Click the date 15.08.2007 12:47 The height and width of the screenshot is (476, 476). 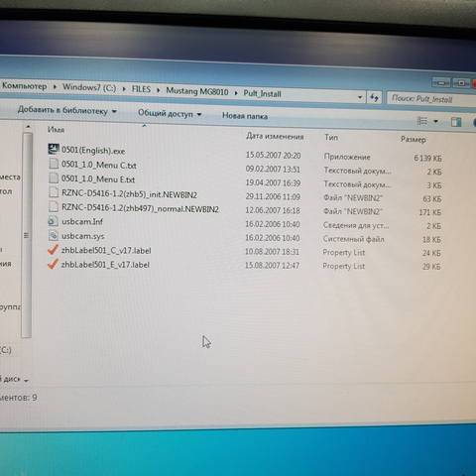[x=272, y=265]
